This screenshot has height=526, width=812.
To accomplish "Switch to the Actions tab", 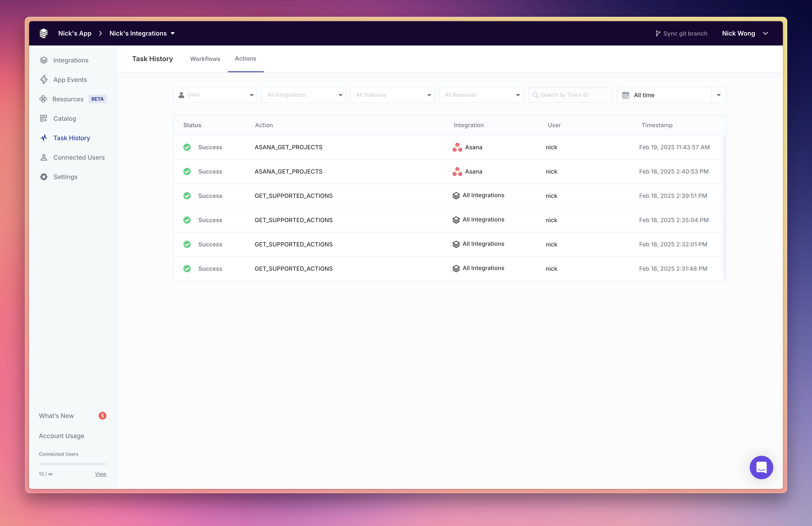I will click(245, 58).
